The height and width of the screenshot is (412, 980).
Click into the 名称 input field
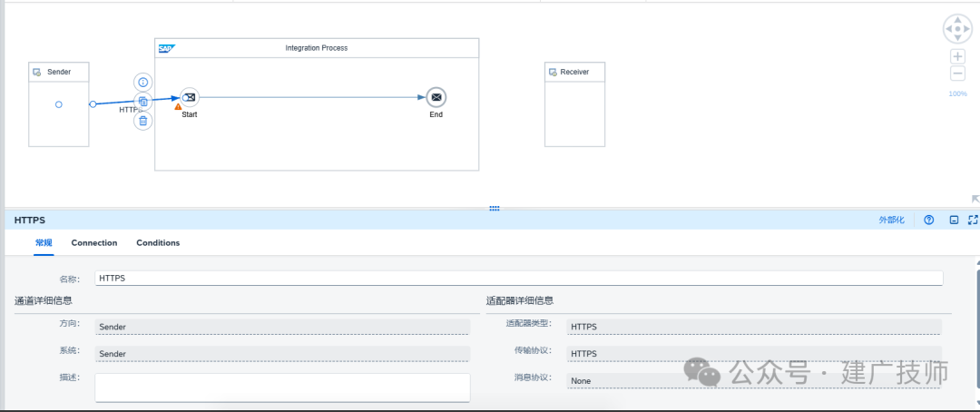(519, 279)
